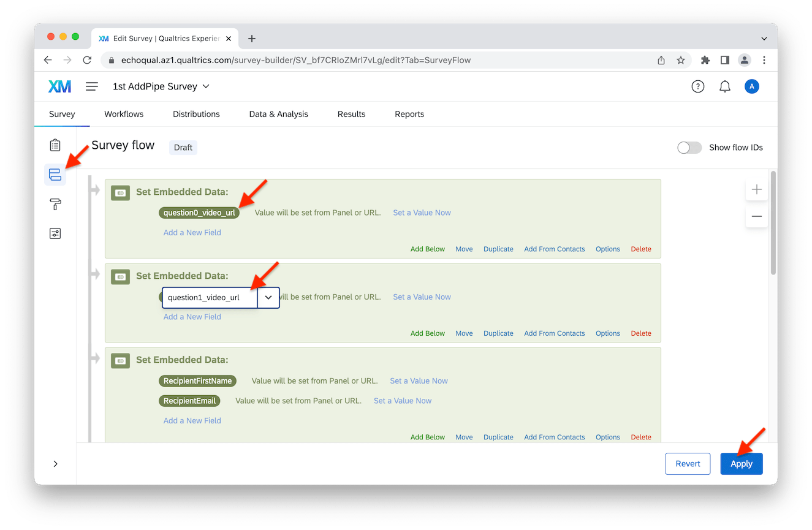Switch to the Distributions tab
Screen dimensions: 812x530
pyautogui.click(x=195, y=114)
